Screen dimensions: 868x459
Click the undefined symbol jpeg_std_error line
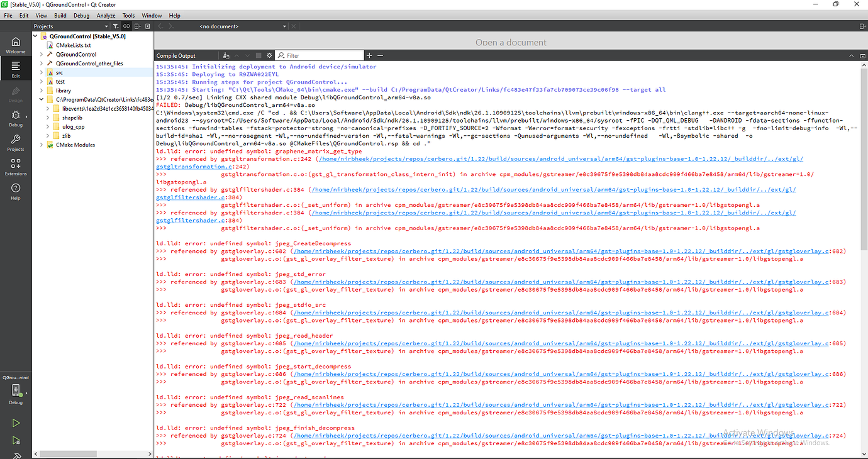click(241, 274)
